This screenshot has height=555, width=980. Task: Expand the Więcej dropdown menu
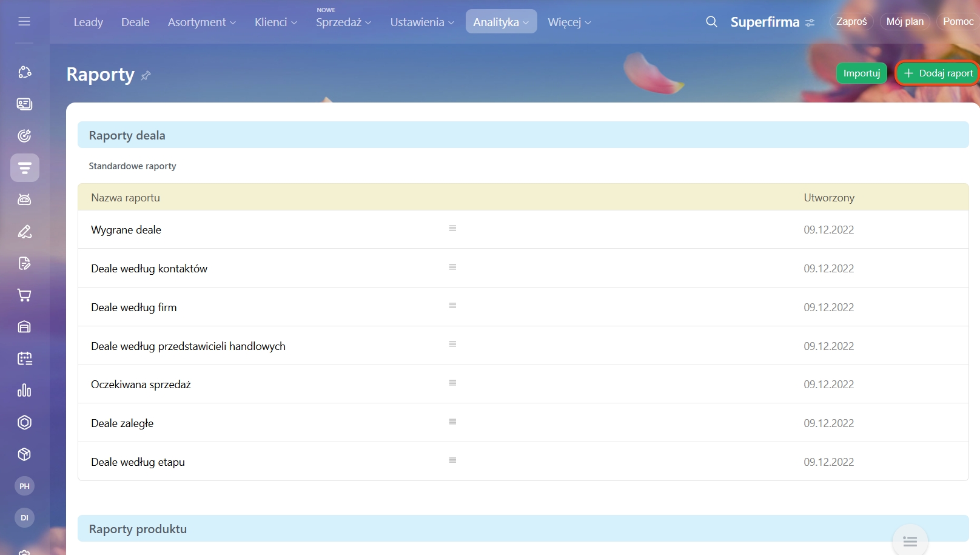pyautogui.click(x=569, y=22)
